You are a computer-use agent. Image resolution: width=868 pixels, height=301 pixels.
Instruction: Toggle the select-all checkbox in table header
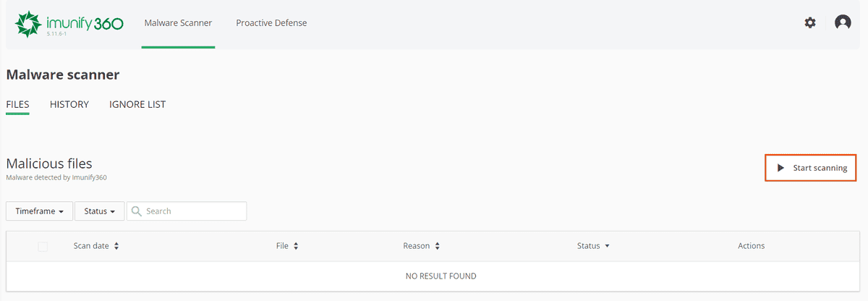click(43, 247)
